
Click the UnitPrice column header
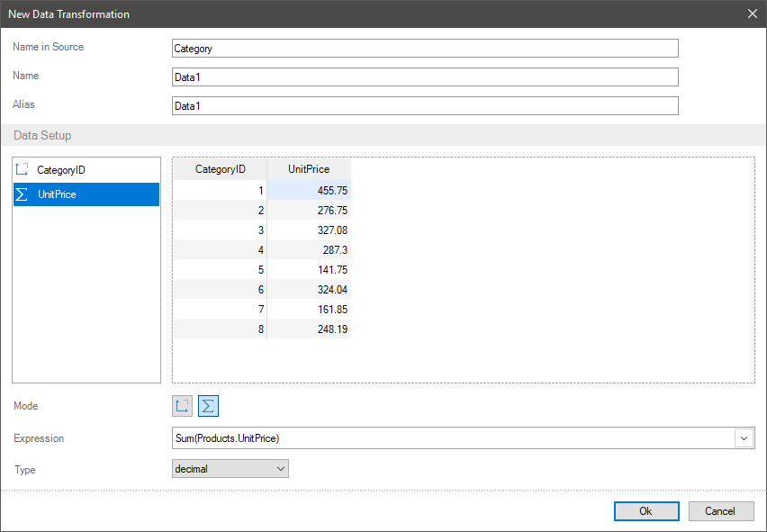309,169
